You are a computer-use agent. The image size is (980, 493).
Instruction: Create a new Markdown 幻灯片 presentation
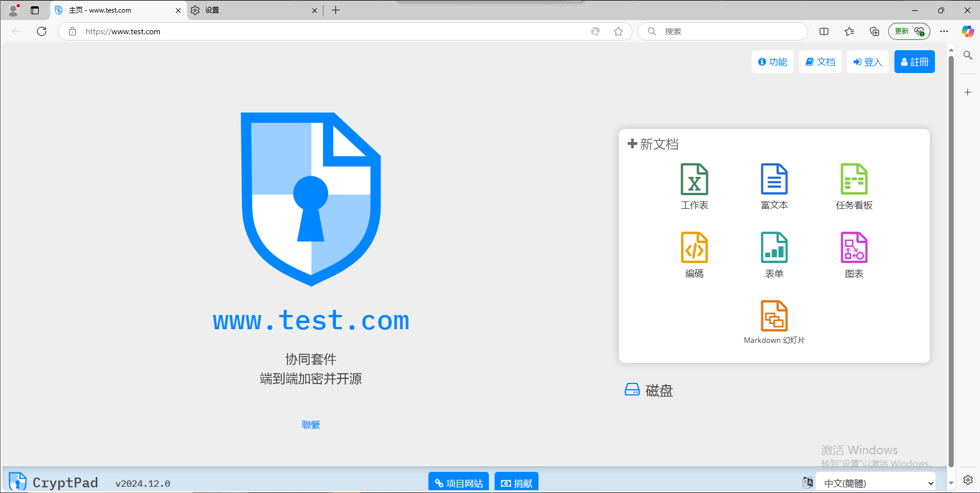point(774,323)
